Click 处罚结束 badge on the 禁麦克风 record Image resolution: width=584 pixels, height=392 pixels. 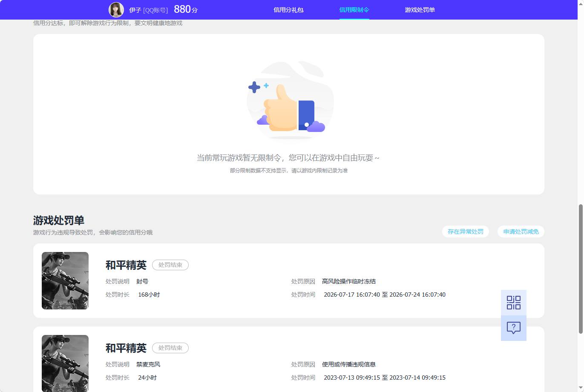(170, 348)
